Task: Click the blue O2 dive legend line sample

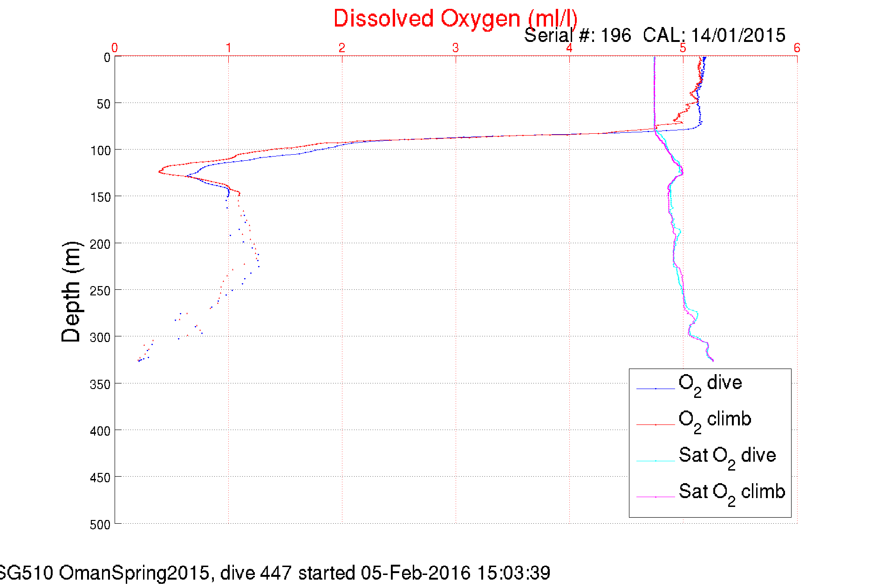Action: (x=656, y=388)
